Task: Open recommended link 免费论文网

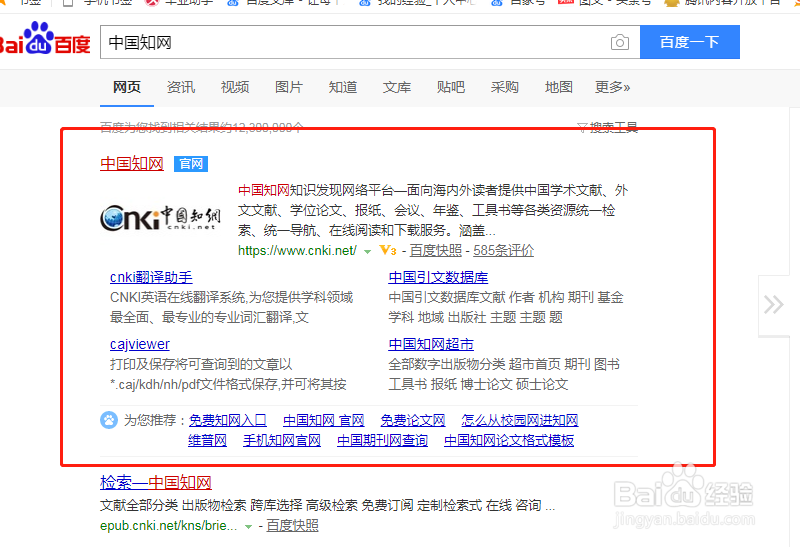Action: [413, 420]
